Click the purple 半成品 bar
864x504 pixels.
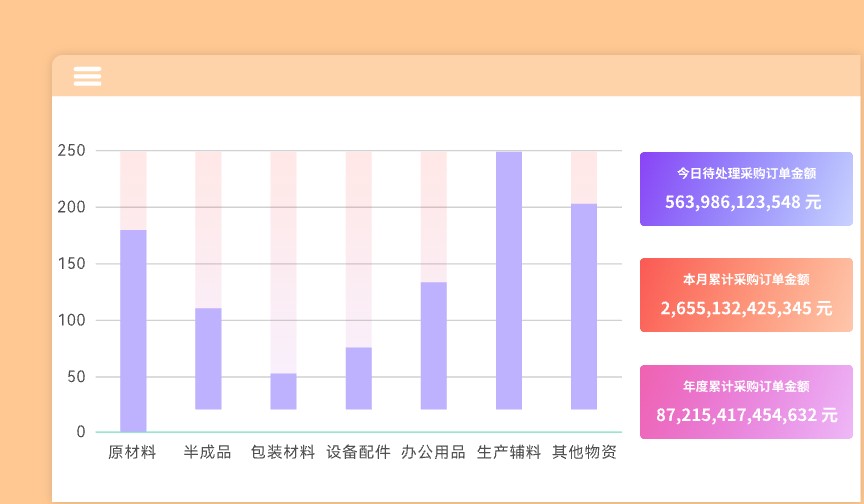(x=208, y=358)
